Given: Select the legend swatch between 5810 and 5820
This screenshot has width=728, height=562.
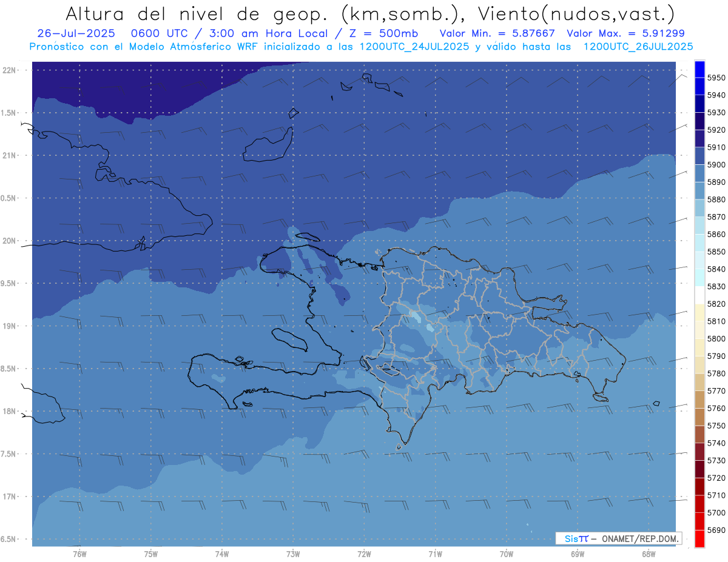Looking at the screenshot, I should point(699,312).
